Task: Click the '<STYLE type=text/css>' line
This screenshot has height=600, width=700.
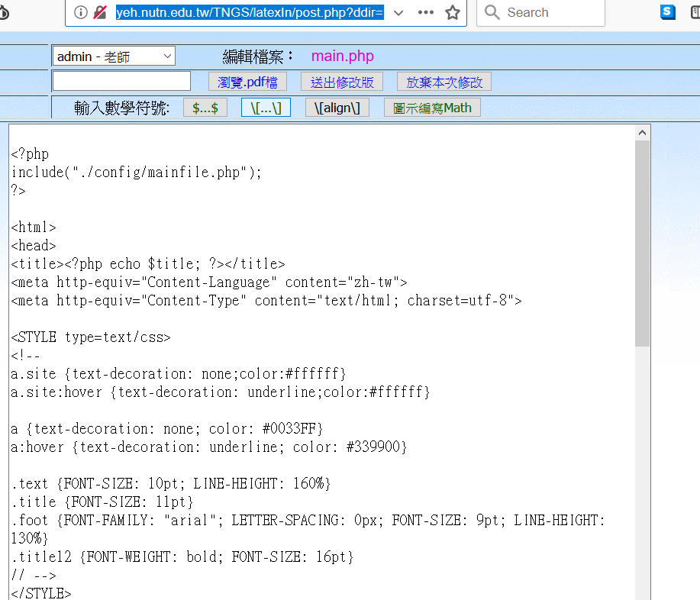Action: pos(91,337)
